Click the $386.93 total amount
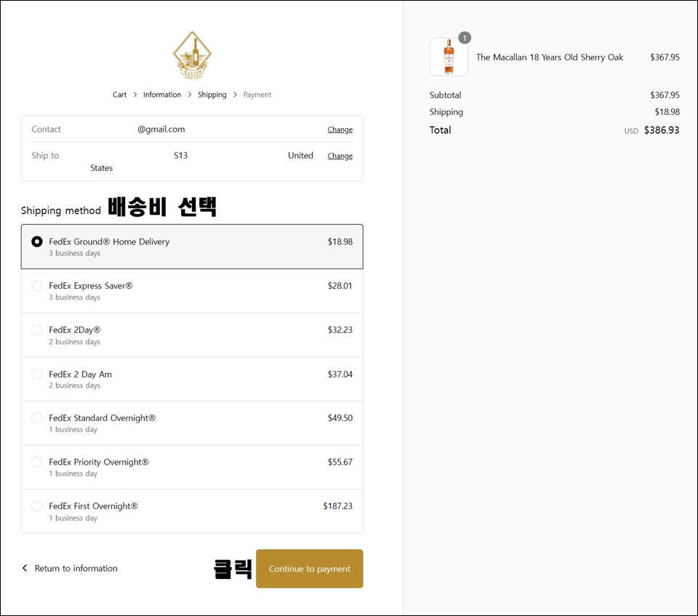The height and width of the screenshot is (616, 698). (x=662, y=130)
